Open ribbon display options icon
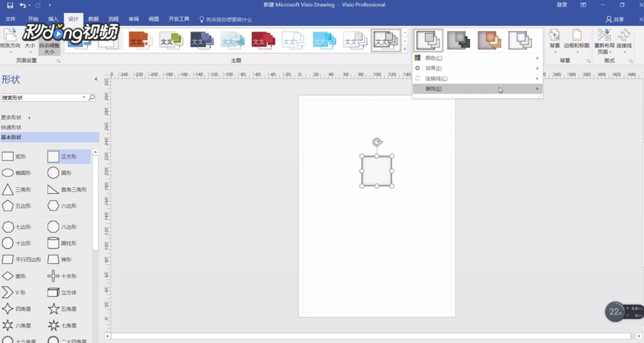 click(x=583, y=5)
